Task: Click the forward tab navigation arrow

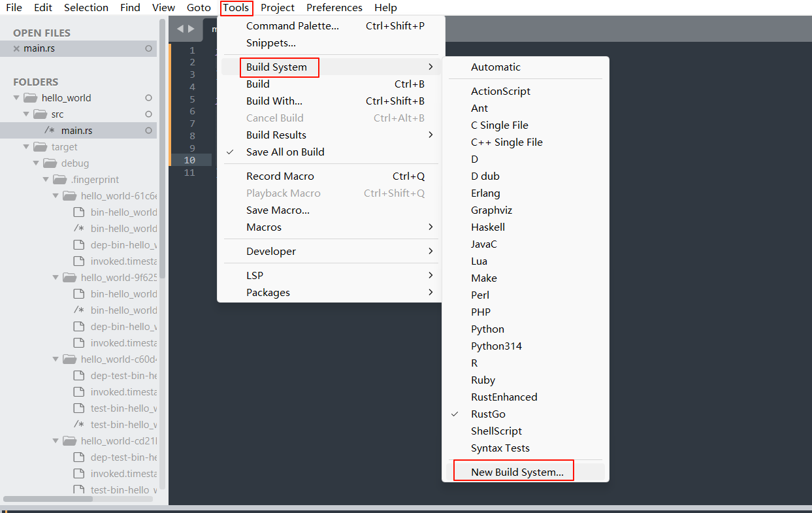Action: pos(191,29)
